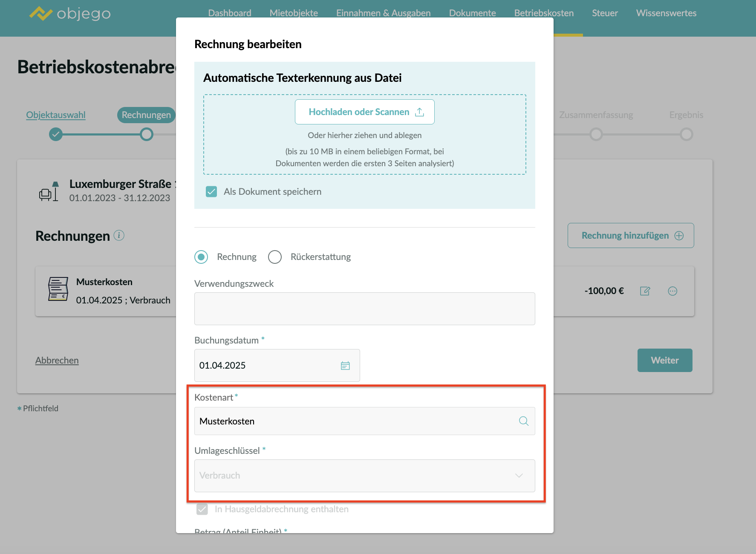Select the Rückerstattung radio button

tap(275, 257)
